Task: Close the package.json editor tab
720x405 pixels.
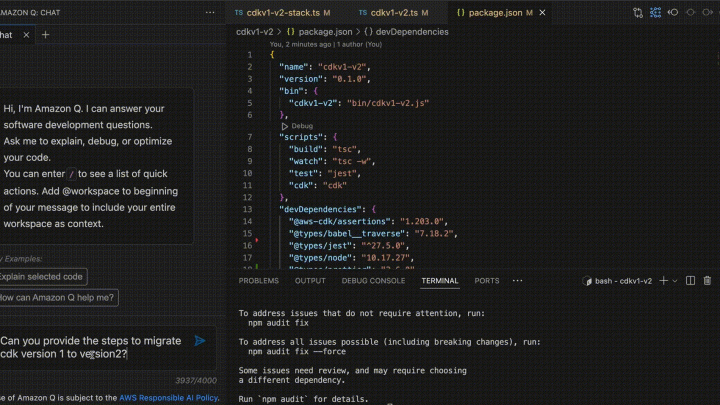Action: (542, 13)
